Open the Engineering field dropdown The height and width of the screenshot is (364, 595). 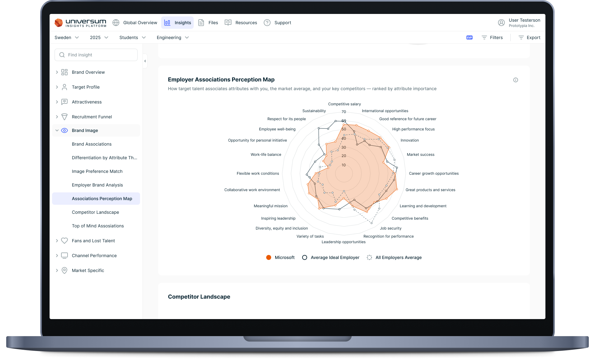point(173,37)
